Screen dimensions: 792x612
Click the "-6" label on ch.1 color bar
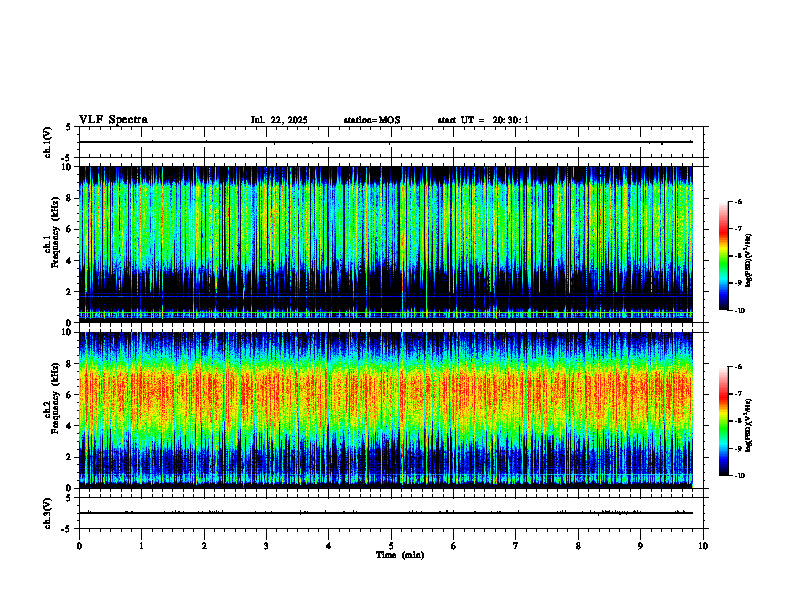(x=738, y=201)
